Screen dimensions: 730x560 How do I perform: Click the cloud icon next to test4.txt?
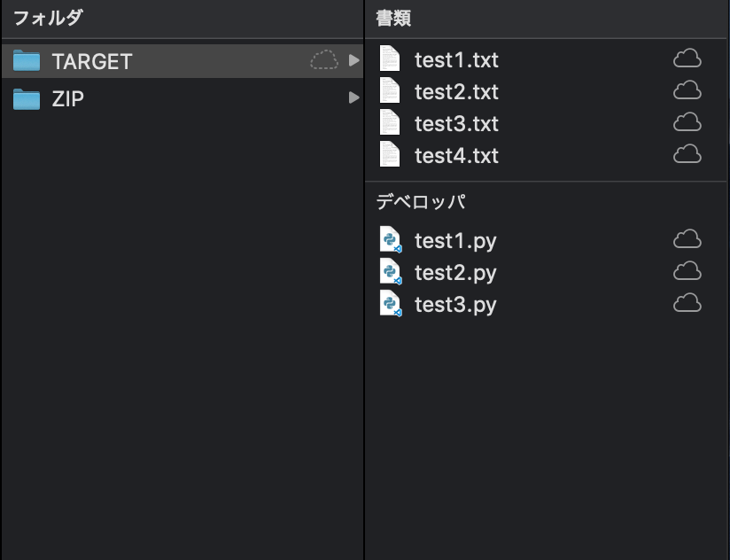[687, 154]
